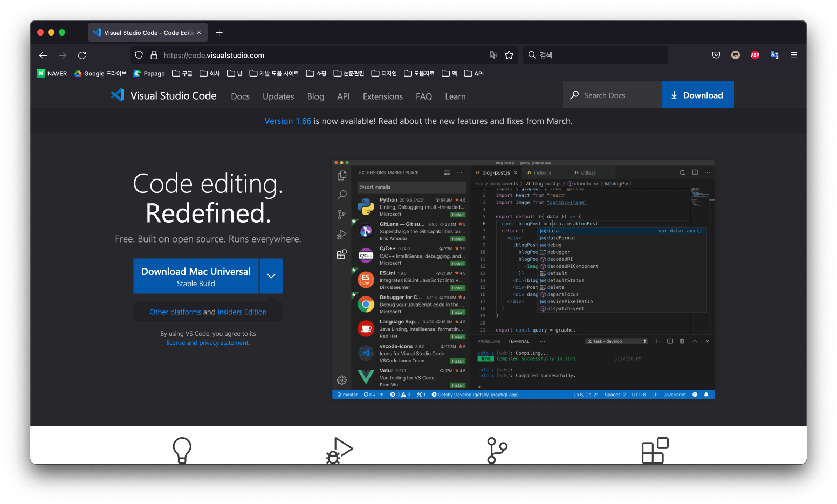Image resolution: width=837 pixels, height=504 pixels.
Task: Click the NAVER bookmark
Action: pyautogui.click(x=52, y=73)
